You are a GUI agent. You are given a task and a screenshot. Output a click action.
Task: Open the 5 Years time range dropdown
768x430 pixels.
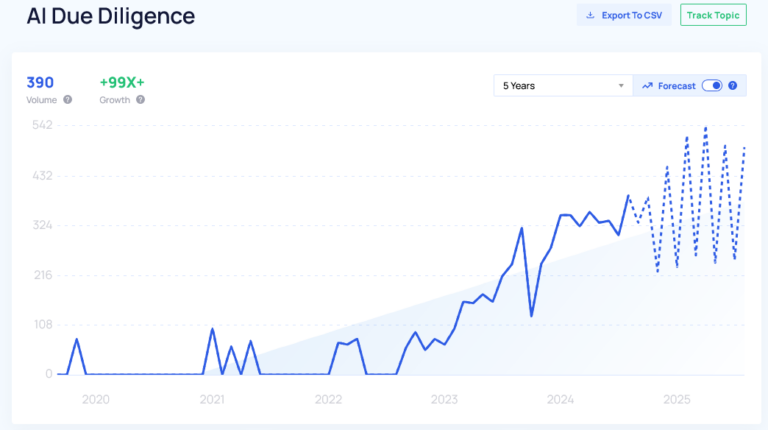click(x=564, y=86)
